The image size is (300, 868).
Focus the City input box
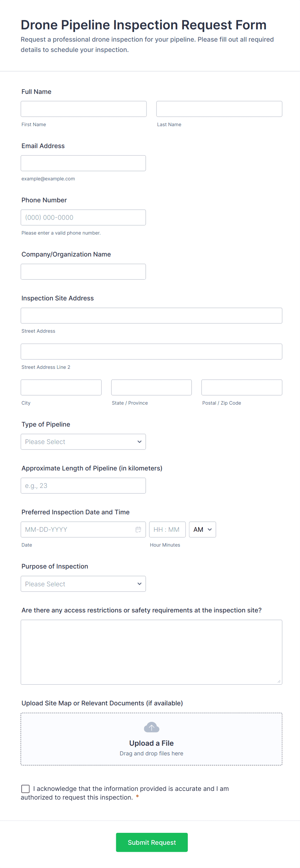(61, 388)
